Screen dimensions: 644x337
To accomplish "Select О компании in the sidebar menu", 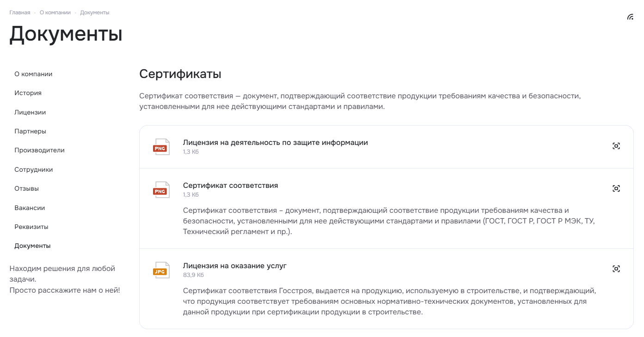I will pos(33,74).
